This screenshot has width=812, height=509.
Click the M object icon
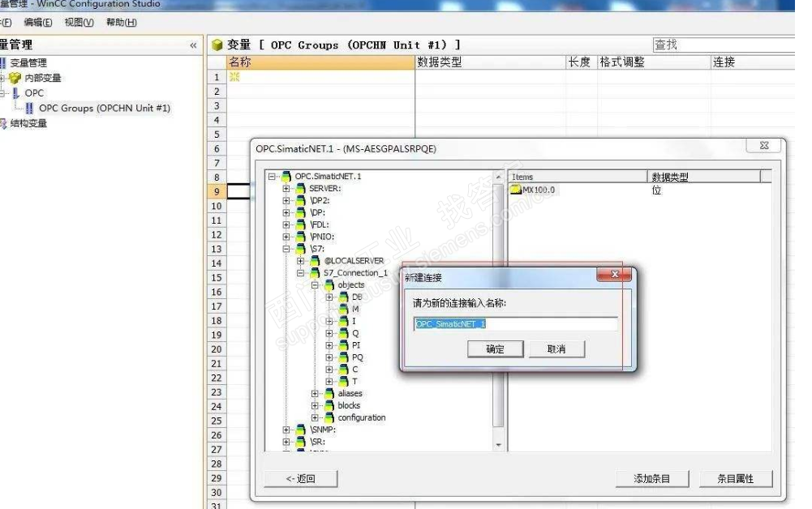[343, 309]
